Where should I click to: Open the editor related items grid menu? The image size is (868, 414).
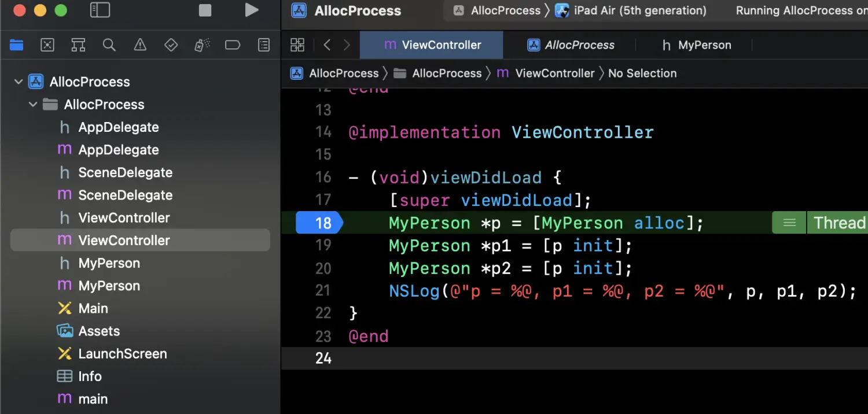coord(297,45)
